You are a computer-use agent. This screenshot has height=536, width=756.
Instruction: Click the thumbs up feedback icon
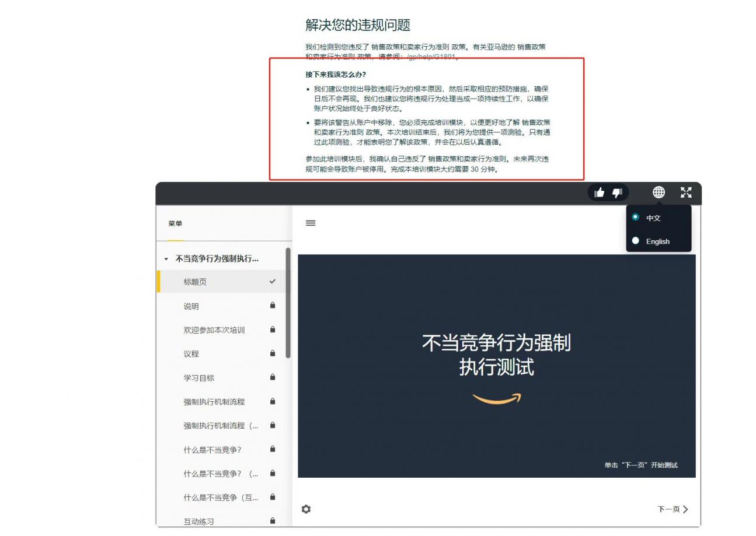599,192
